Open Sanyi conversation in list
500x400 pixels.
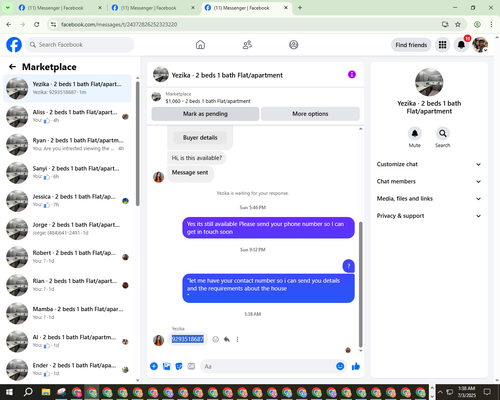click(x=67, y=173)
